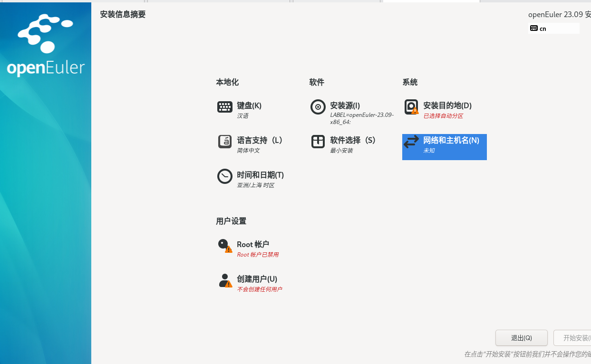This screenshot has width=591, height=364.
Task: Click the 已选择自动分区 warning text
Action: [x=443, y=116]
